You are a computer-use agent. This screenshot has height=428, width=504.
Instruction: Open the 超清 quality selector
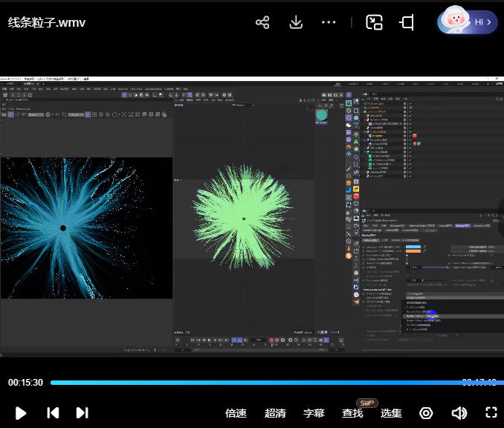275,413
